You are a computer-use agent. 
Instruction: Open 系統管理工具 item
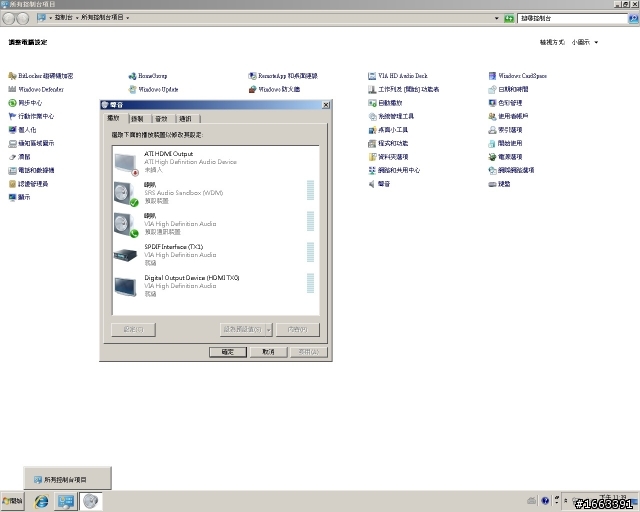(x=391, y=116)
